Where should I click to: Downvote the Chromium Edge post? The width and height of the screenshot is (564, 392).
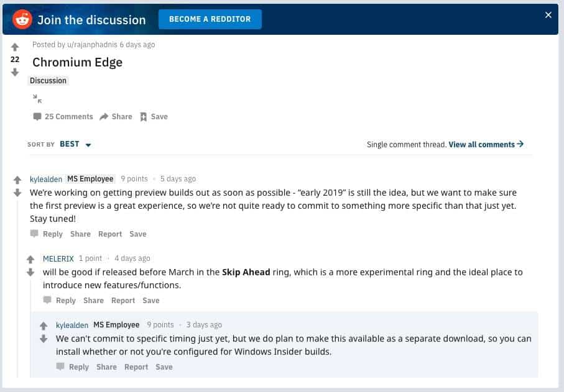[15, 72]
